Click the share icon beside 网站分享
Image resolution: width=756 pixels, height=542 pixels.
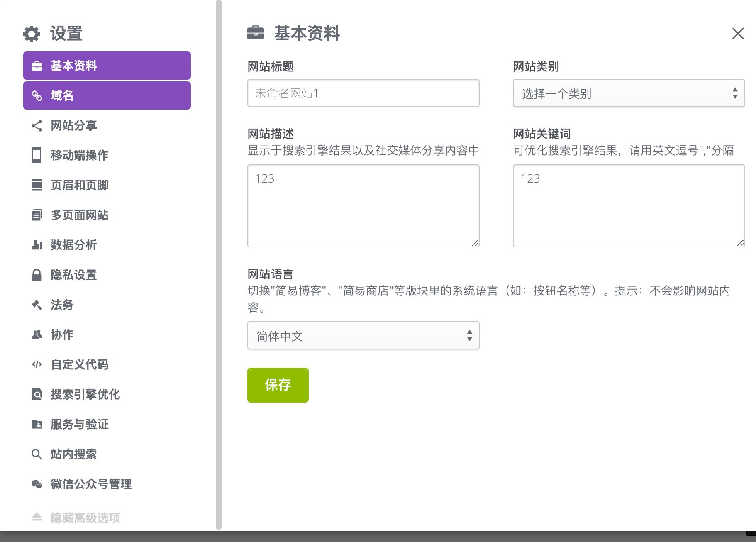tap(37, 126)
